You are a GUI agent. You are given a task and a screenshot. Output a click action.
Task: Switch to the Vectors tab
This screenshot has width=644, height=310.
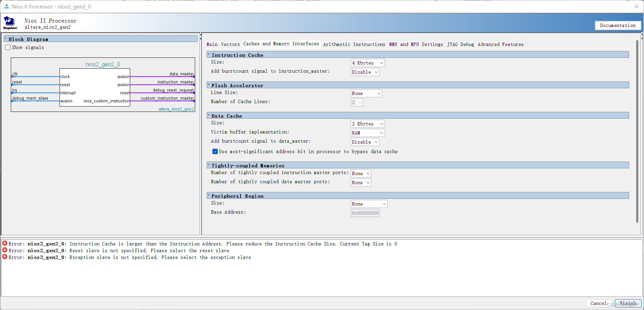point(230,44)
